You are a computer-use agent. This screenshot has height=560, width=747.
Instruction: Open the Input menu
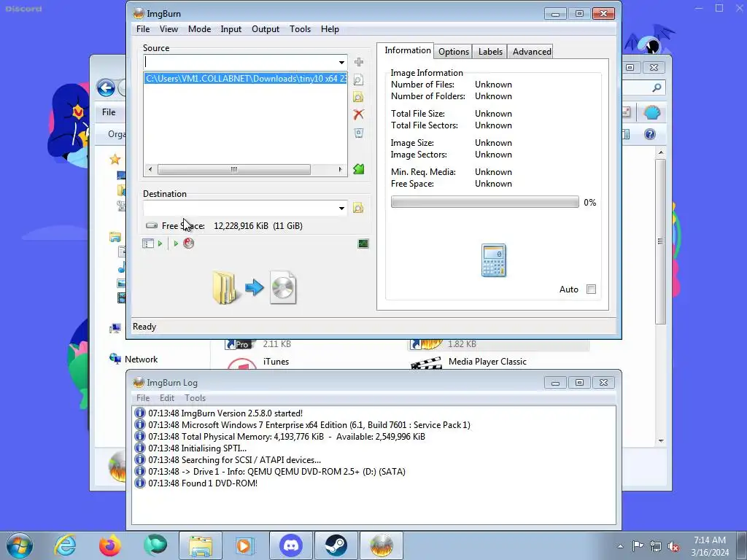(x=231, y=29)
